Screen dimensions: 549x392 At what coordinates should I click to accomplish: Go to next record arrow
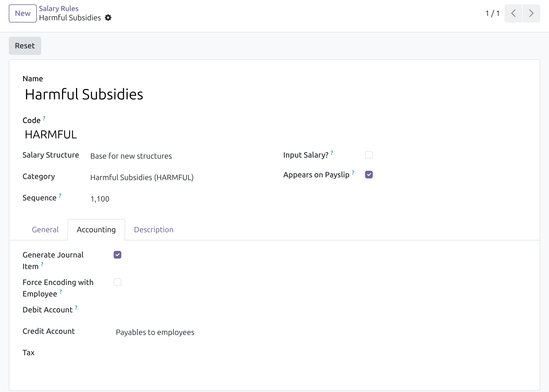coord(531,13)
